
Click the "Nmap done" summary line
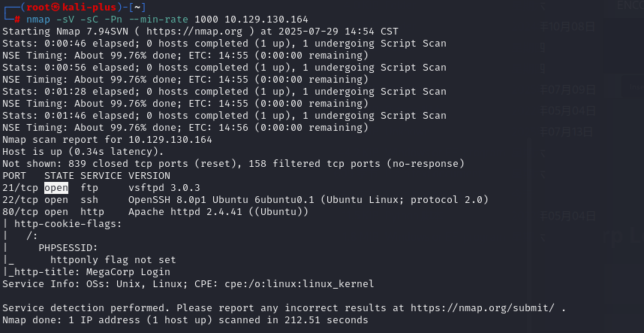185,320
